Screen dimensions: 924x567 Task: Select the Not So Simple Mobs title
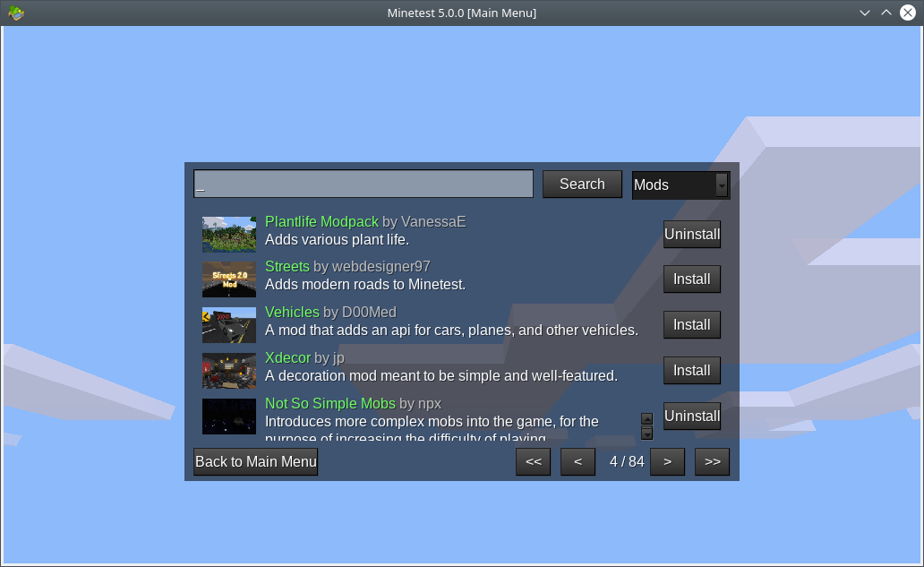point(330,403)
